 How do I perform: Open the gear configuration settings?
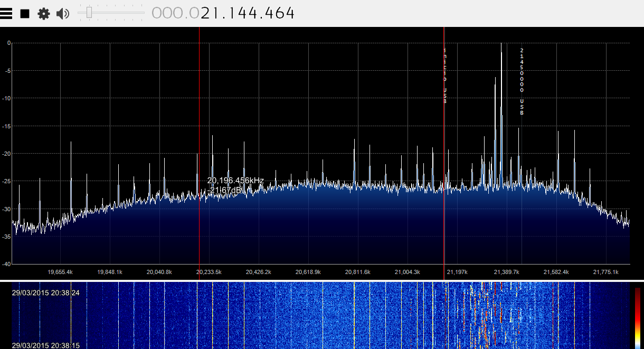point(43,14)
